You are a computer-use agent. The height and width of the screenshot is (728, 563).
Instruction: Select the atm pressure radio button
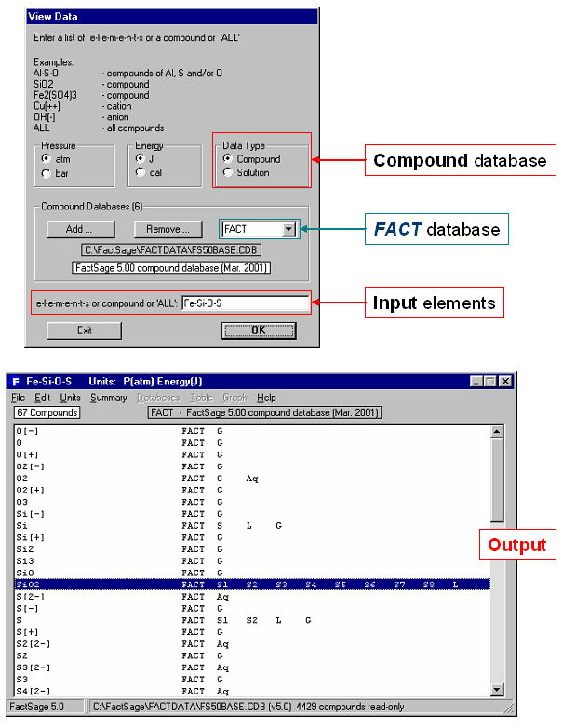tap(47, 159)
